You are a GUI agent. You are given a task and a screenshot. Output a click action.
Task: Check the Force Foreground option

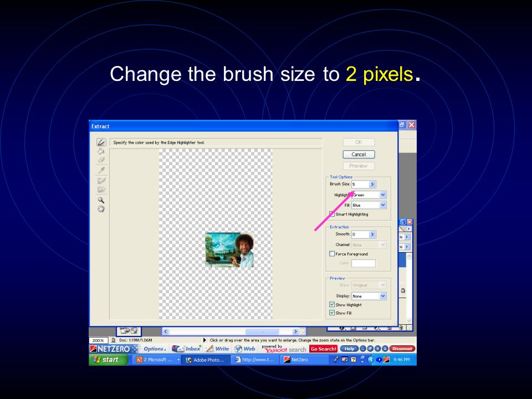(x=332, y=253)
